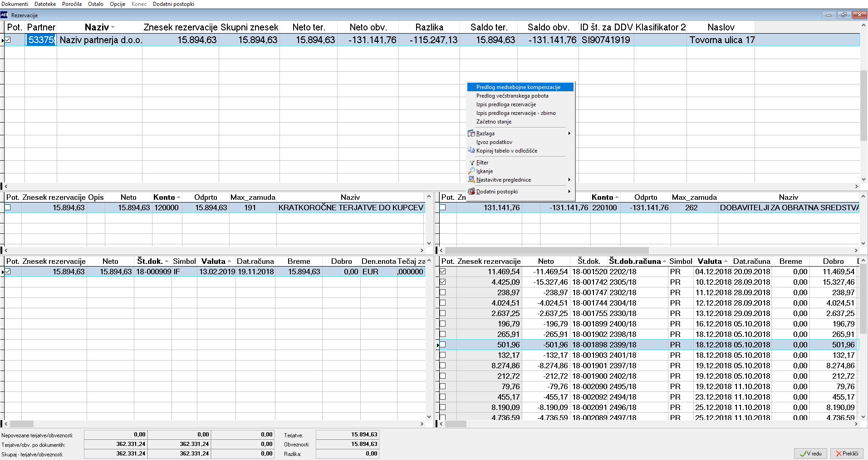The height and width of the screenshot is (460, 868).
Task: Click horizontal scrollbar thumb of left documents grid
Action: coord(21,424)
